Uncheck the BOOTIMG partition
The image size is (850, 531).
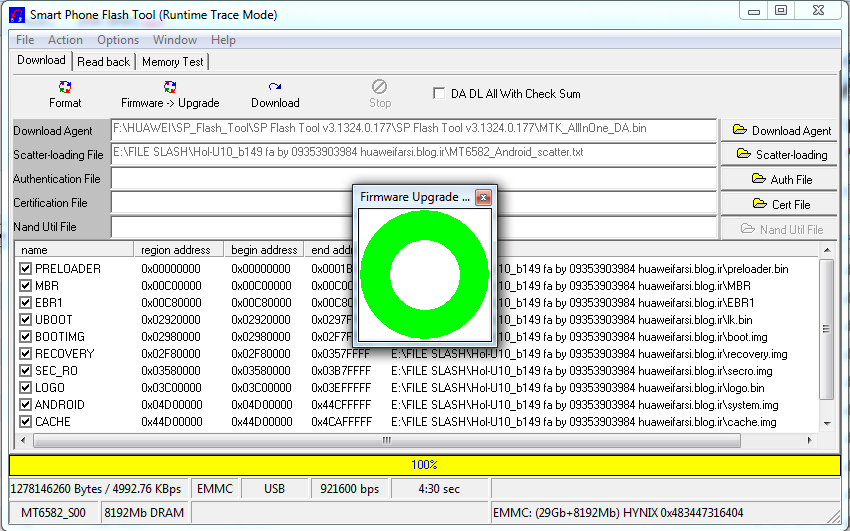point(25,336)
